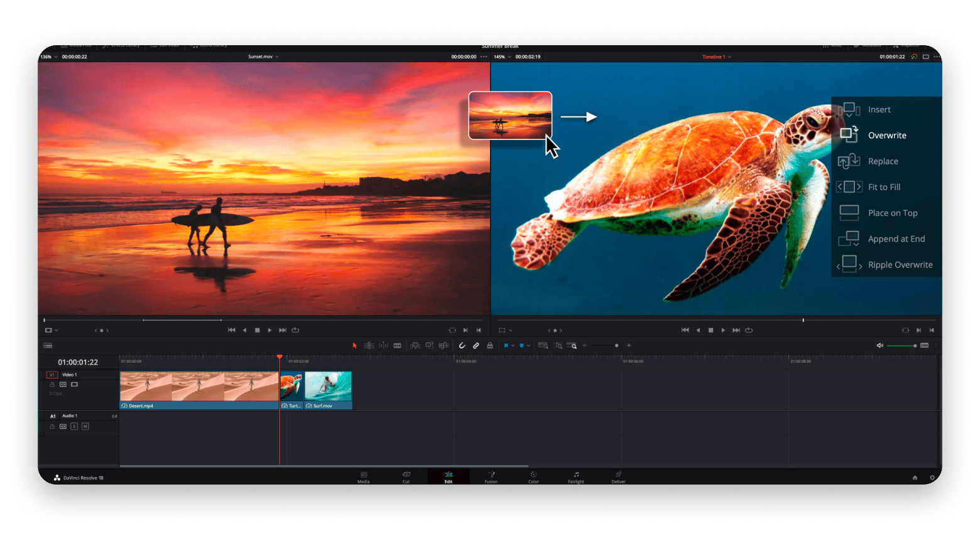
Task: Enable Dynamic Trim mode
Action: (x=384, y=345)
